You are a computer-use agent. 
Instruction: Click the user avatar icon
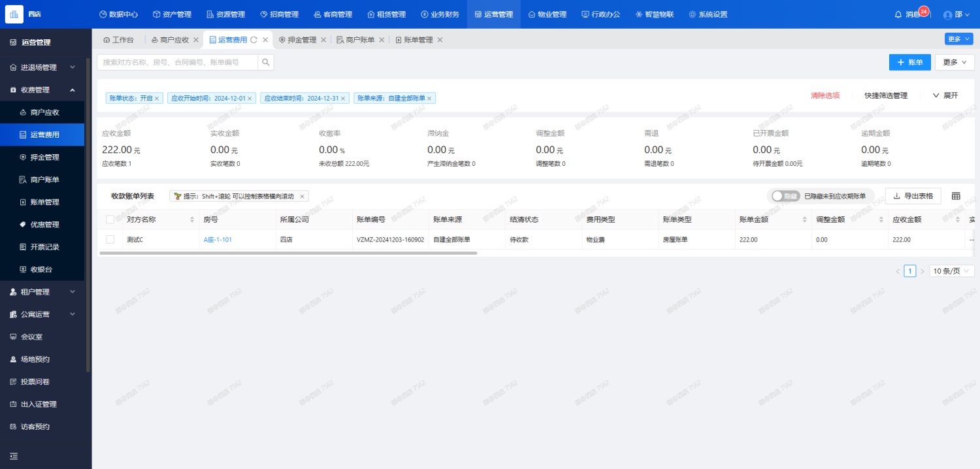pyautogui.click(x=948, y=14)
